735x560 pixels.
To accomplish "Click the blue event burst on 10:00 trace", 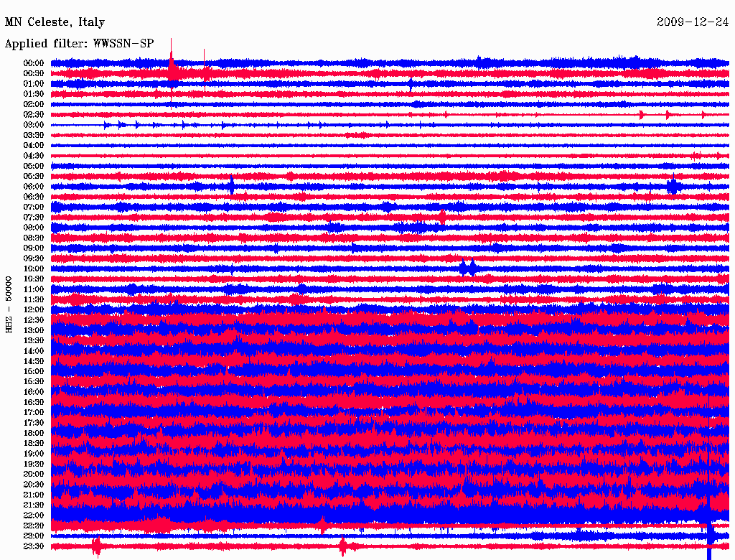I will point(468,268).
